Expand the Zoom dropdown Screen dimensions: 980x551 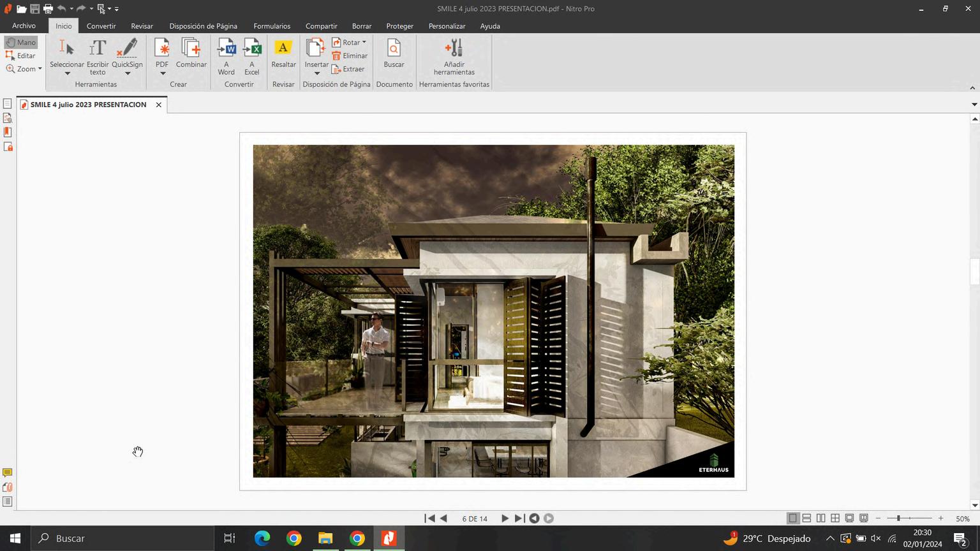point(40,69)
